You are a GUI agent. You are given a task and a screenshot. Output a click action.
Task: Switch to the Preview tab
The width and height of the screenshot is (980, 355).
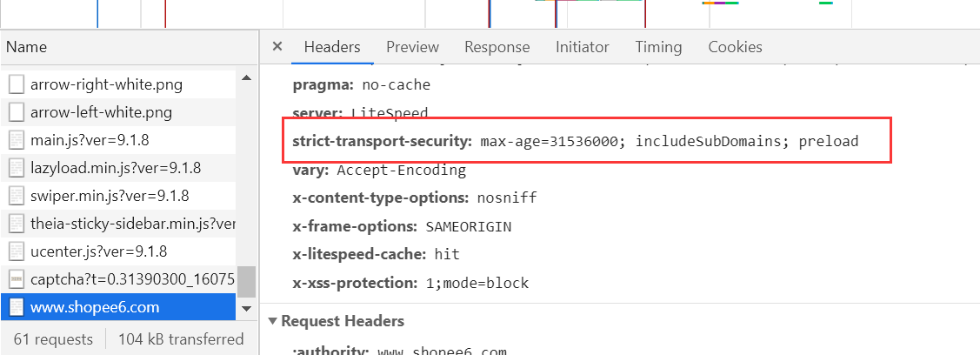point(412,47)
